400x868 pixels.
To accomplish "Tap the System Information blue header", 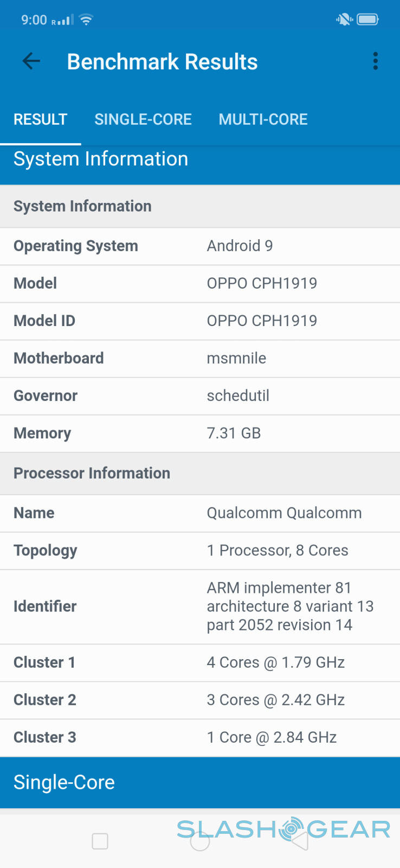I will click(x=200, y=159).
